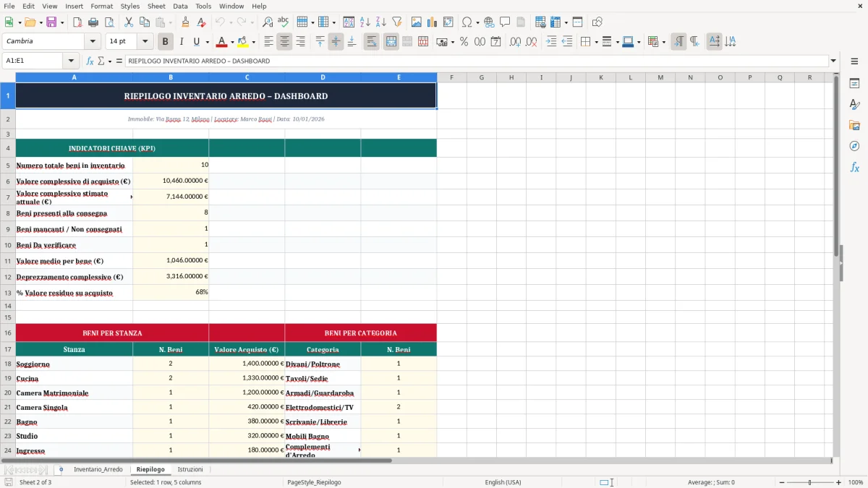Screen dimensions: 868x488
Task: Align text left
Action: [x=268, y=42]
